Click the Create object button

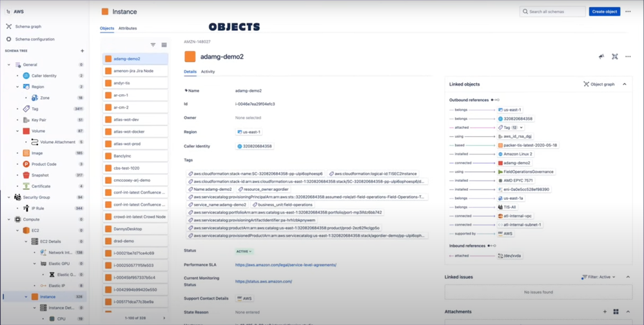605,12
